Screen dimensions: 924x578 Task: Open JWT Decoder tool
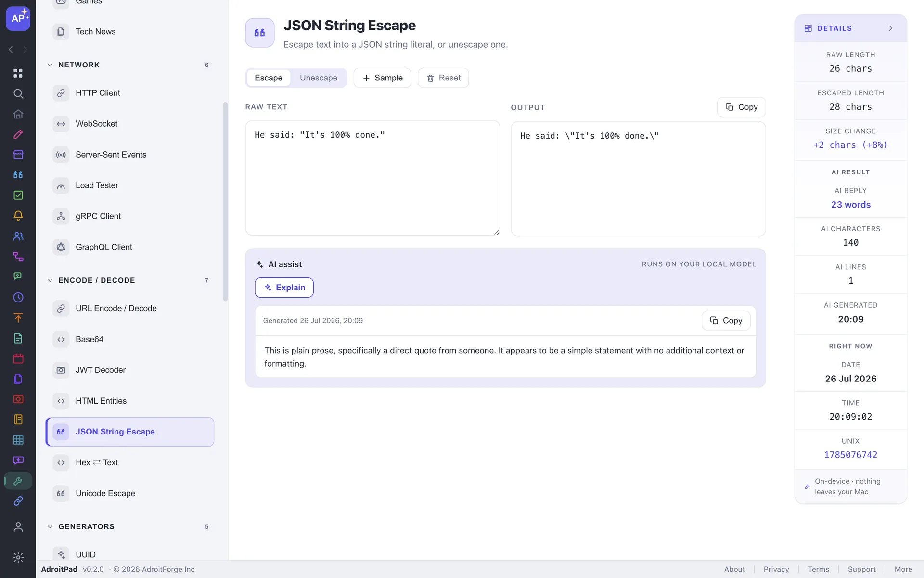(x=130, y=370)
